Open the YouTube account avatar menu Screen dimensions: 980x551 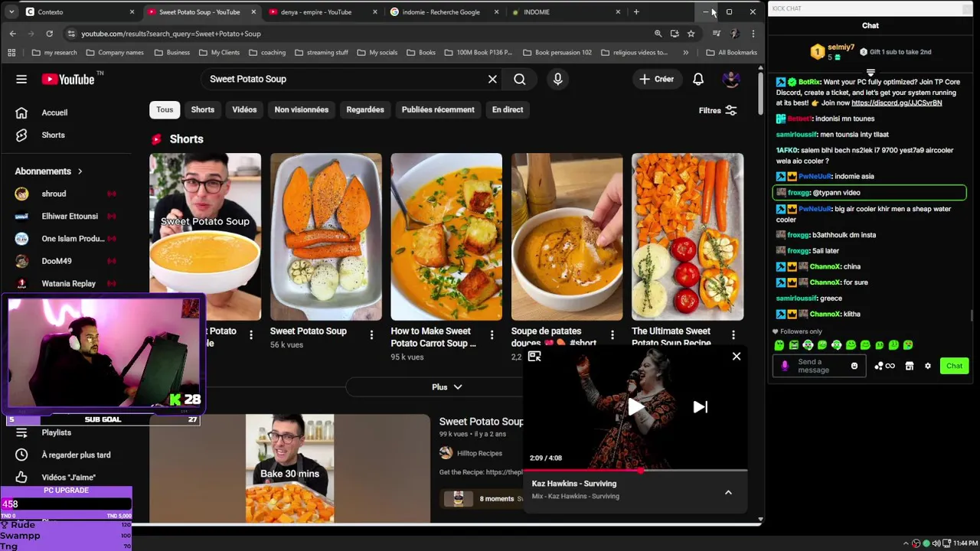pyautogui.click(x=731, y=79)
